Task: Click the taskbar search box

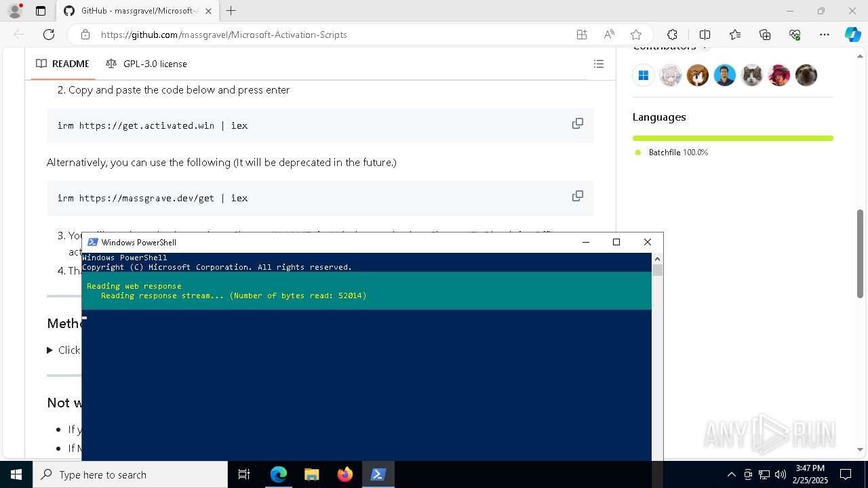Action: 130,474
